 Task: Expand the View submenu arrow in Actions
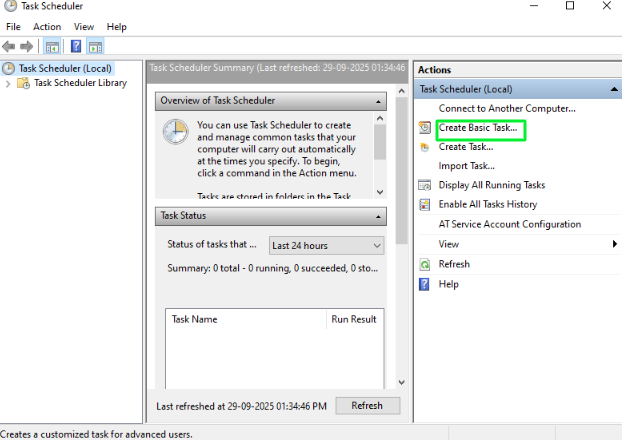point(615,244)
